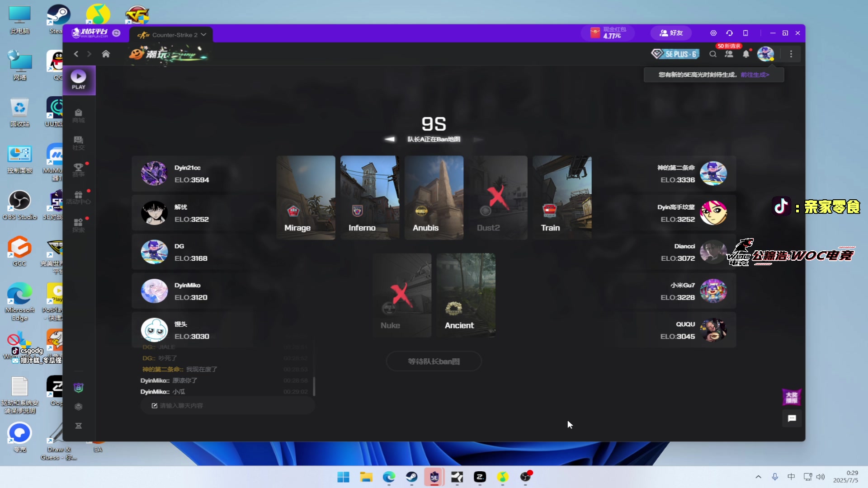Click the chat message input field
This screenshot has width=868, height=488.
(x=227, y=406)
